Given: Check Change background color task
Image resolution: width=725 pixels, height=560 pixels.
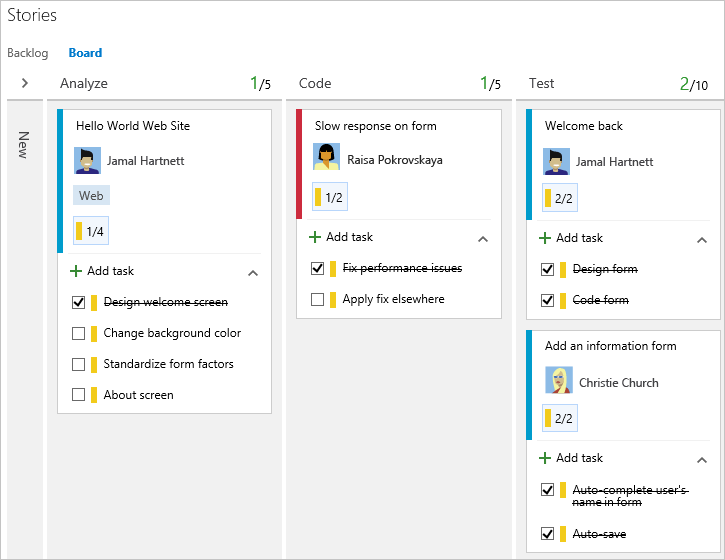Looking at the screenshot, I should (79, 333).
